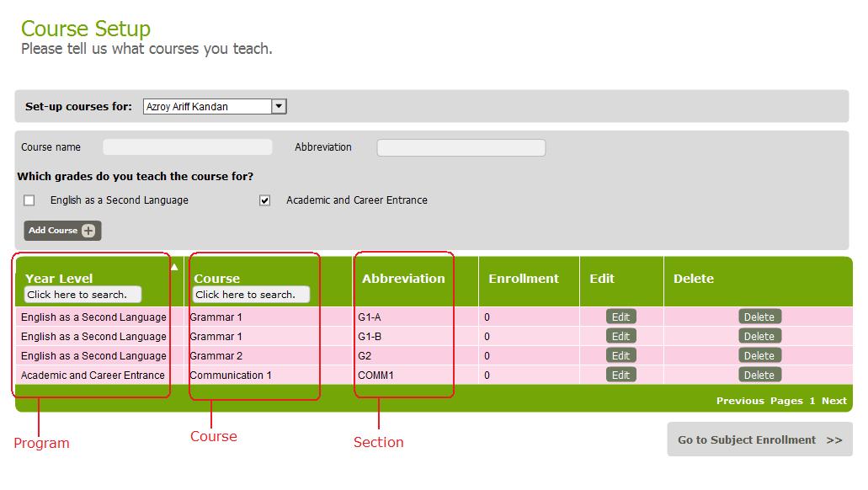Click the Course column search box

(x=251, y=295)
